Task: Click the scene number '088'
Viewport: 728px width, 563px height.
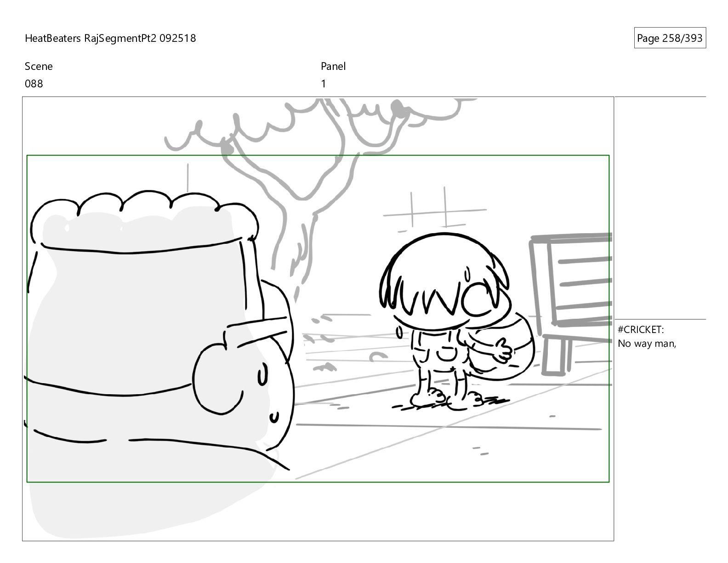Action: [x=34, y=84]
